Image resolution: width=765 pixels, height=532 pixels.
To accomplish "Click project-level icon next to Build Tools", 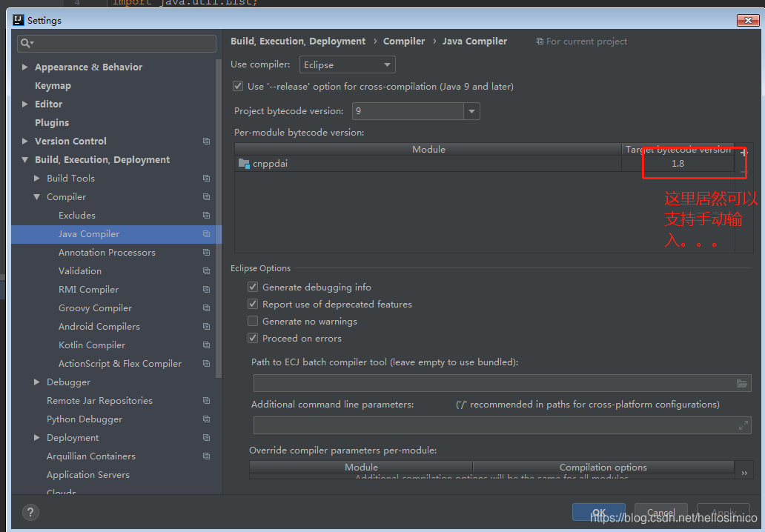I will (206, 179).
